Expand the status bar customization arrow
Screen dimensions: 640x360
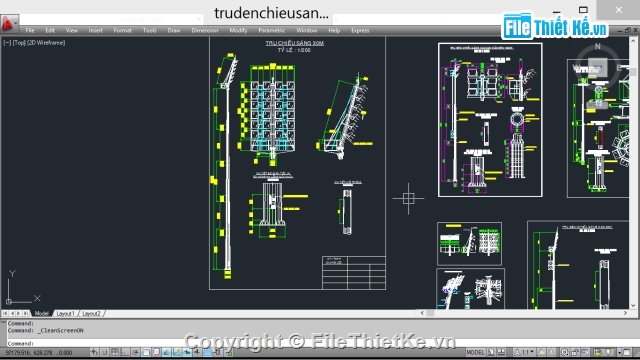pyautogui.click(x=620, y=352)
